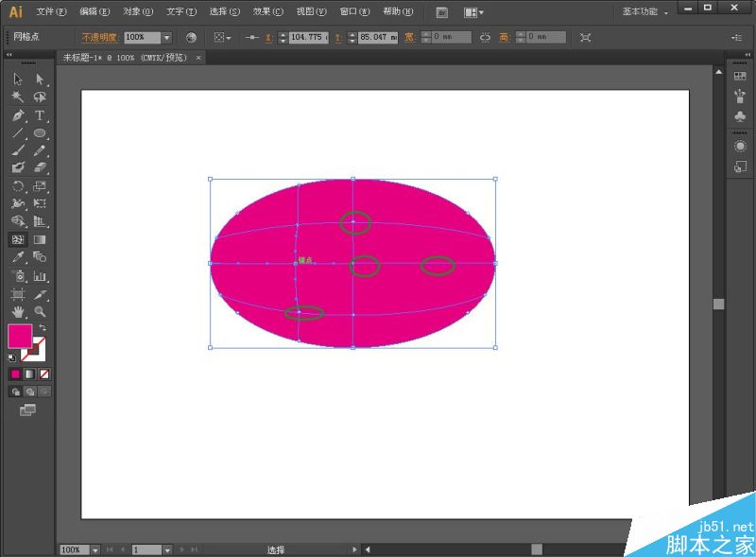Viewport: 756px width, 557px height.
Task: Open the 效果 (Effect) menu
Action: point(268,11)
